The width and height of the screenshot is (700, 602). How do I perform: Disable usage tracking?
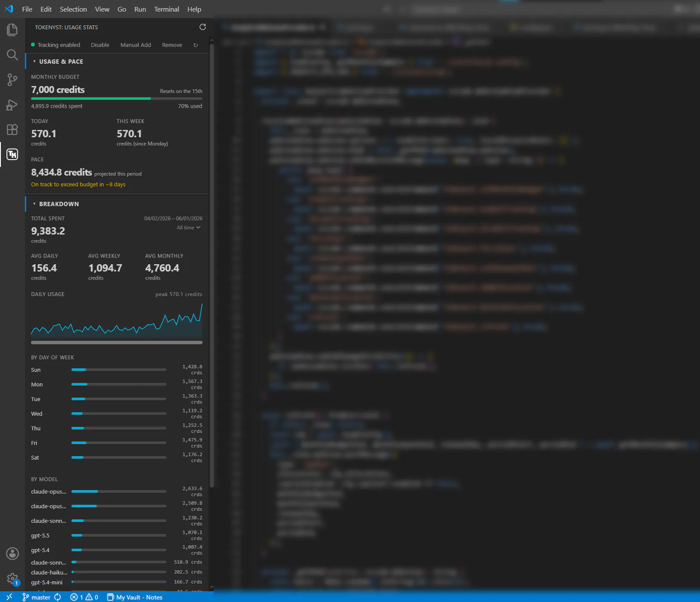tap(100, 45)
